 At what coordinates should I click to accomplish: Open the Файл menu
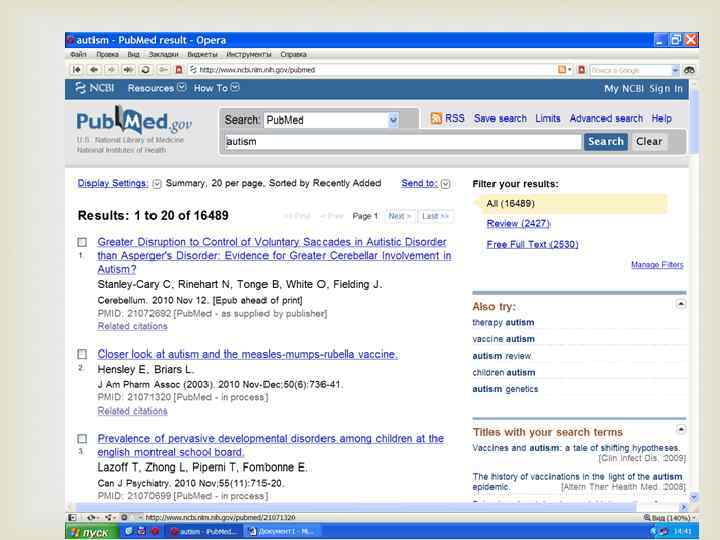coord(78,54)
